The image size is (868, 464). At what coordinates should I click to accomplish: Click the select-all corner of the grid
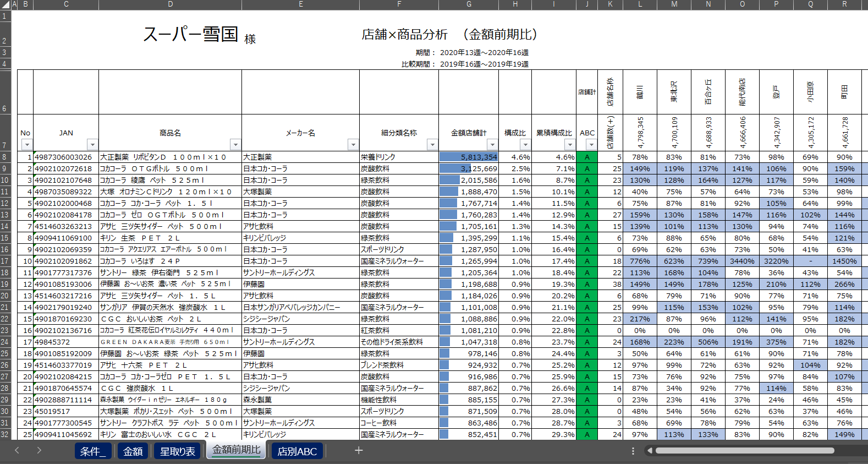pyautogui.click(x=6, y=4)
